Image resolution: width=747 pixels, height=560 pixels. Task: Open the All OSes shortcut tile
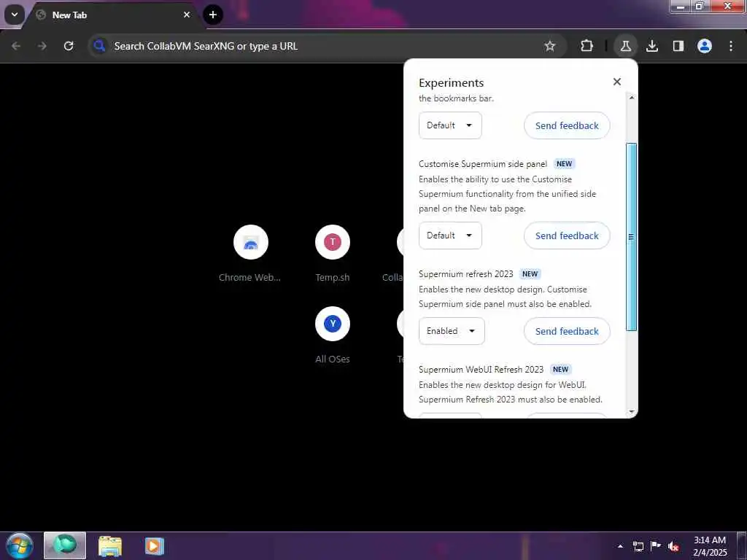pyautogui.click(x=333, y=336)
